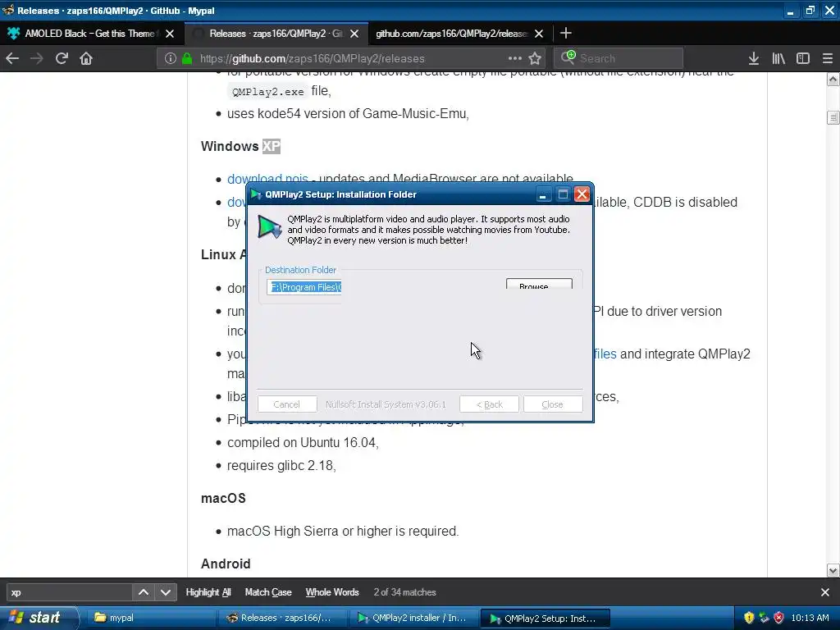Screen dimensions: 840x630
Task: Click the QMPlay2.exe inline code text
Action: (x=268, y=92)
